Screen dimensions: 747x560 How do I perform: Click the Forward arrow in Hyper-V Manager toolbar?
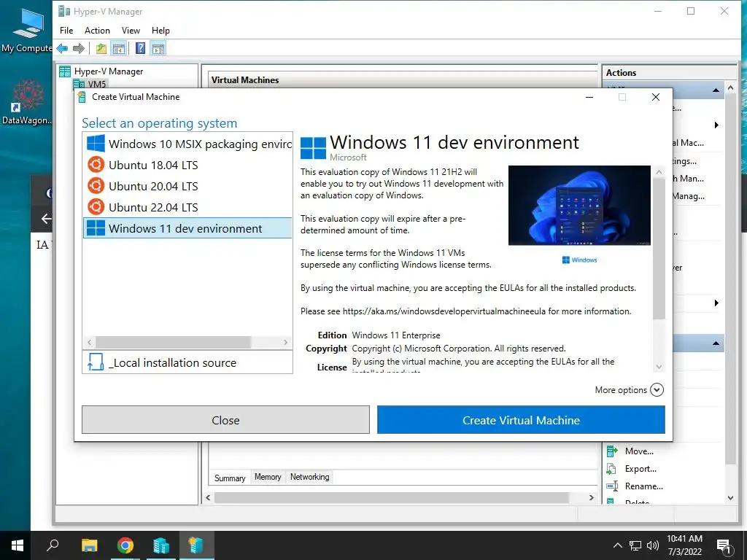[x=79, y=48]
